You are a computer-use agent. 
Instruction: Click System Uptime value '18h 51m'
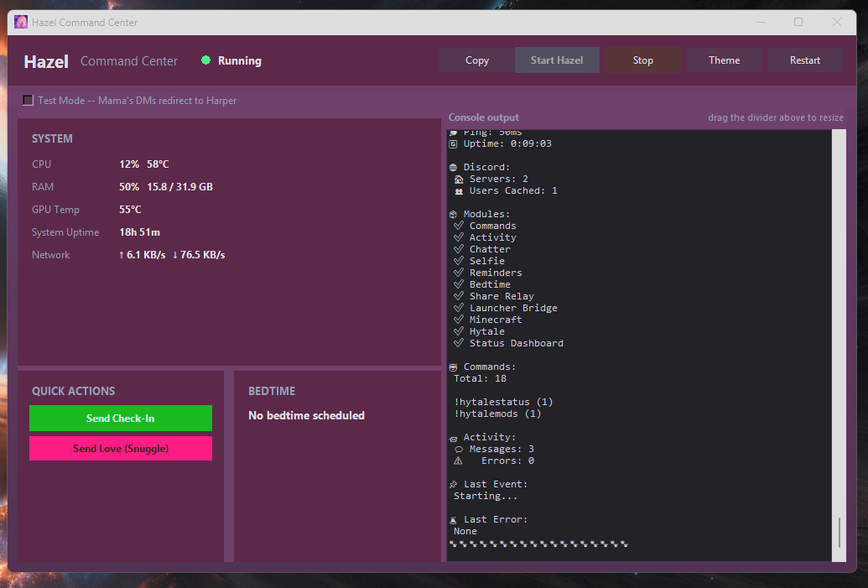click(139, 232)
